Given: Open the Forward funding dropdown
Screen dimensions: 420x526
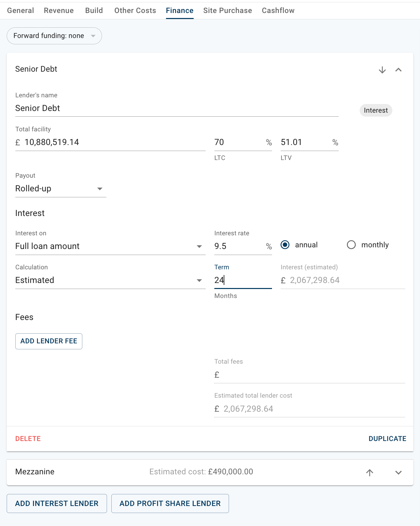Looking at the screenshot, I should click(x=54, y=36).
